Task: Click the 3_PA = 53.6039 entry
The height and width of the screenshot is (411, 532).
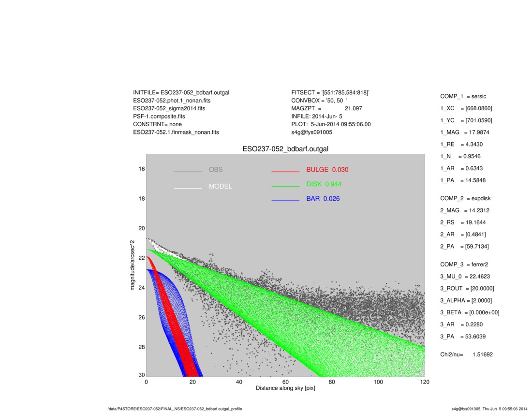Action: [463, 337]
